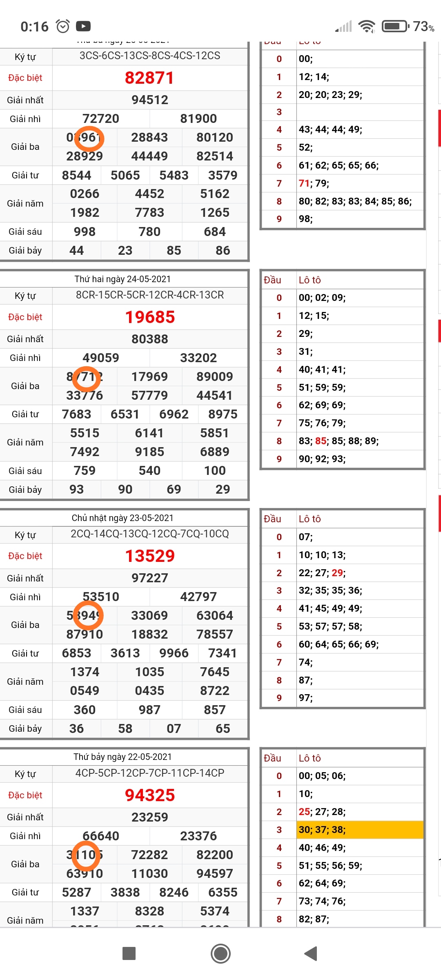This screenshot has height=980, width=441.
Task: Tap the Android back navigation triangle
Action: tap(311, 953)
